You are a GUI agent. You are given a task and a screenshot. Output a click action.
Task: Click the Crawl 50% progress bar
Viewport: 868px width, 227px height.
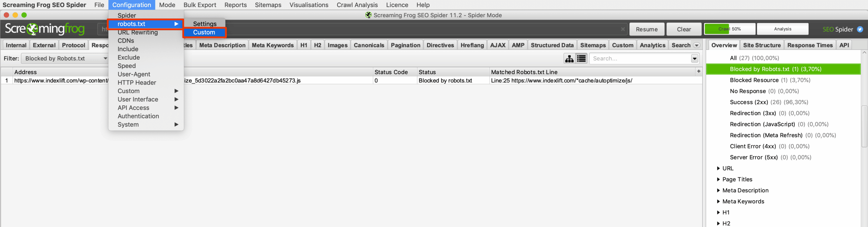coord(730,29)
